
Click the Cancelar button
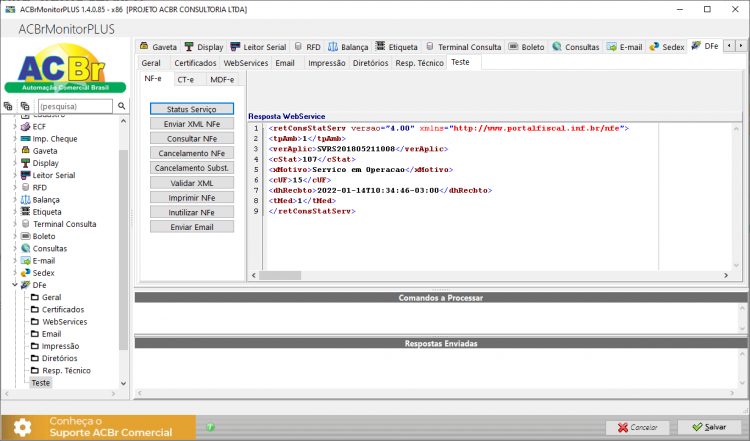638,427
